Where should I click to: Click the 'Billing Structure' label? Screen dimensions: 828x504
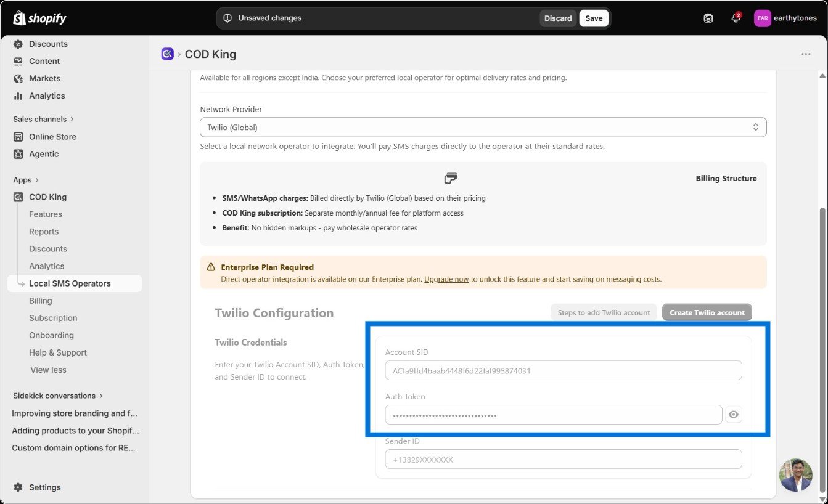coord(726,179)
